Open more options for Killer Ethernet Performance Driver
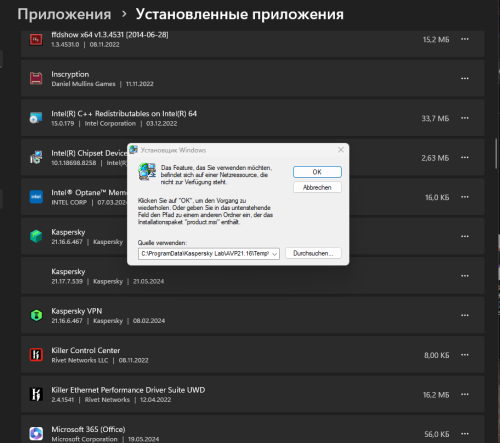Image resolution: width=500 pixels, height=443 pixels. [465, 394]
